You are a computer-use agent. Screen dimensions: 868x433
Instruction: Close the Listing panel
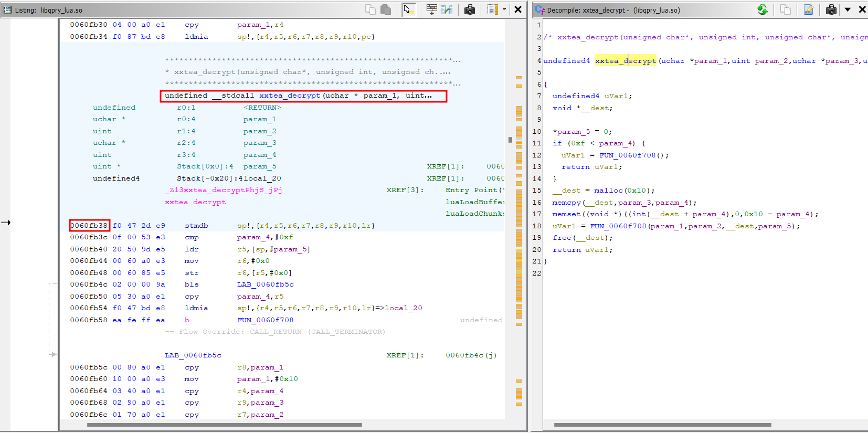(x=518, y=9)
